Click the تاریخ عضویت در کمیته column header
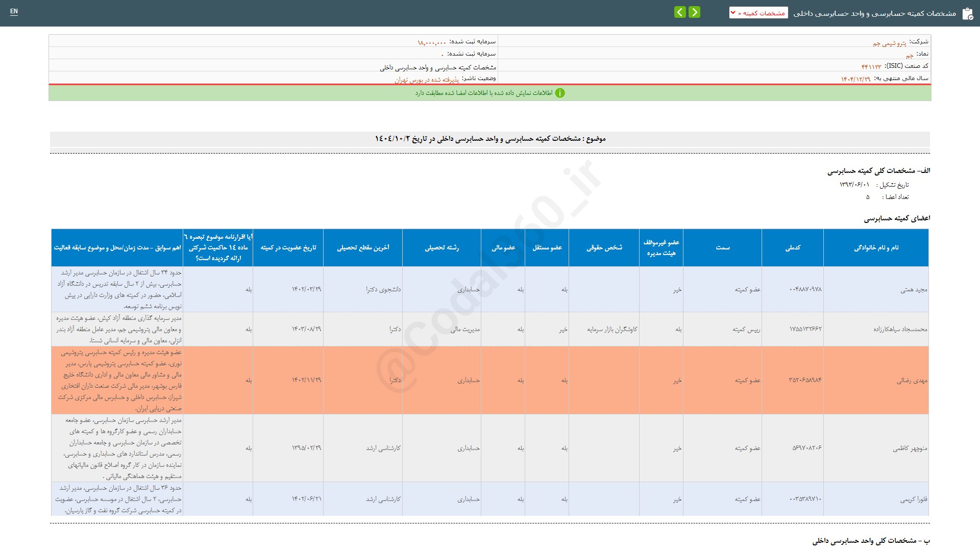The height and width of the screenshot is (551, 980). pos(288,248)
